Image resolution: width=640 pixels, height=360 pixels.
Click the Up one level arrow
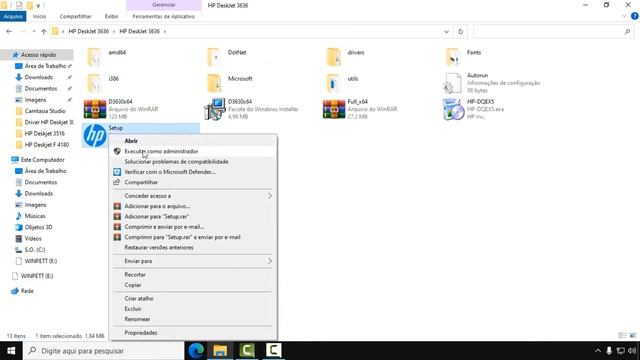tap(44, 31)
